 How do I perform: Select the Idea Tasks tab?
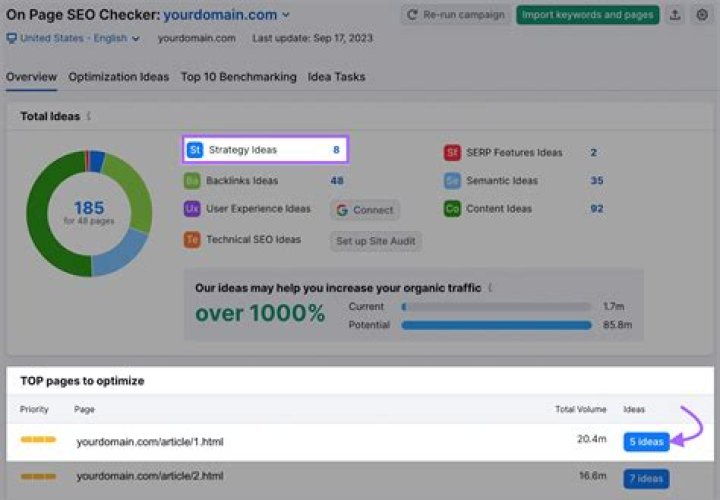point(336,77)
